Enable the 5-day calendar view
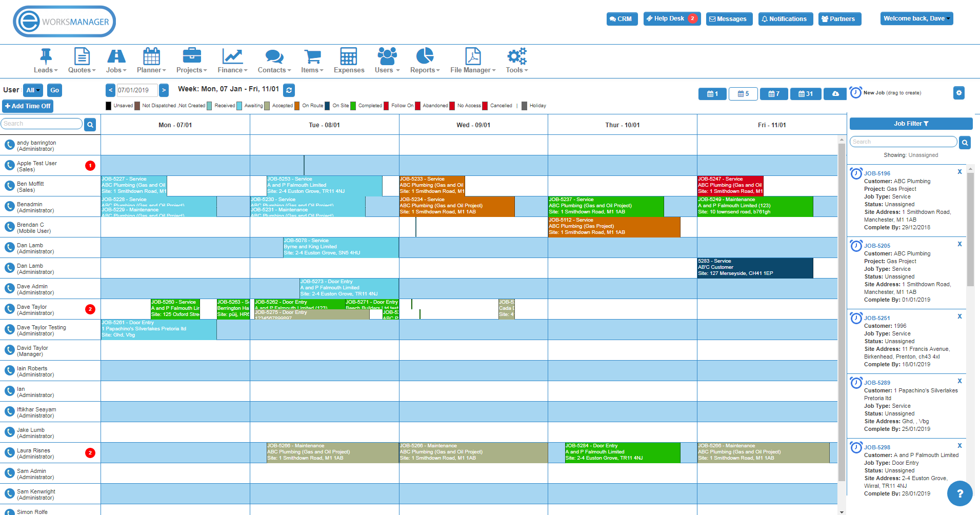The height and width of the screenshot is (515, 980). [743, 94]
